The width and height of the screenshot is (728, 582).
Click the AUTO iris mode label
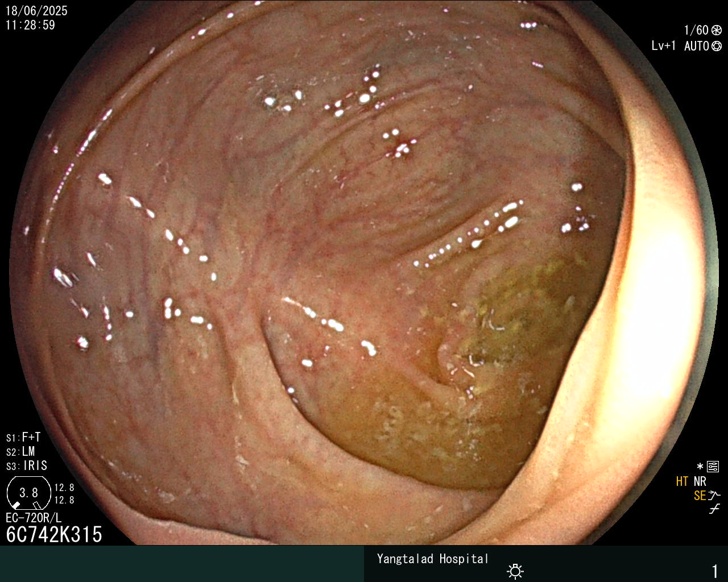[x=696, y=46]
